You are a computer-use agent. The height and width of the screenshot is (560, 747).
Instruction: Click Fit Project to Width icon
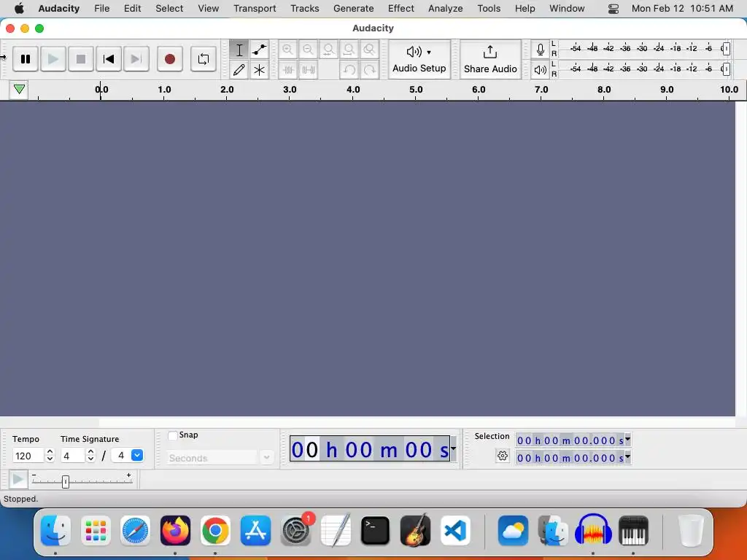349,50
